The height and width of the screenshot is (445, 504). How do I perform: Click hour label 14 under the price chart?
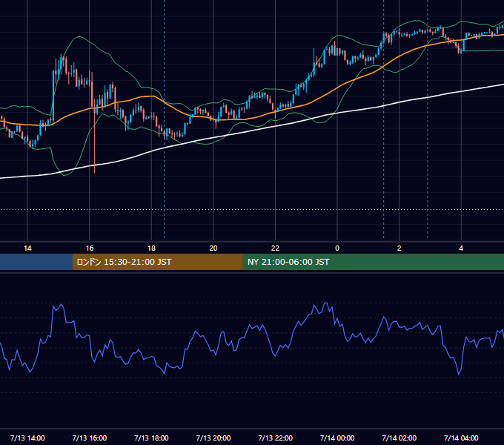pyautogui.click(x=27, y=248)
